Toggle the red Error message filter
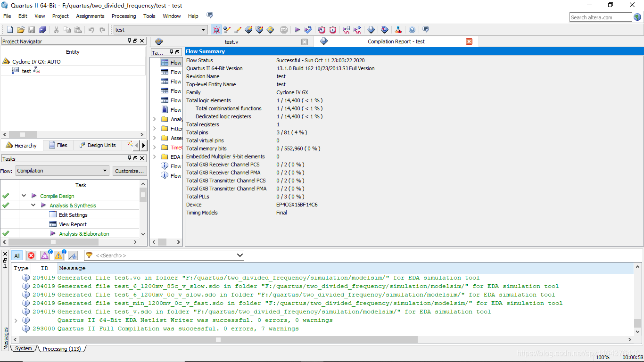This screenshot has height=362, width=644. point(31,255)
